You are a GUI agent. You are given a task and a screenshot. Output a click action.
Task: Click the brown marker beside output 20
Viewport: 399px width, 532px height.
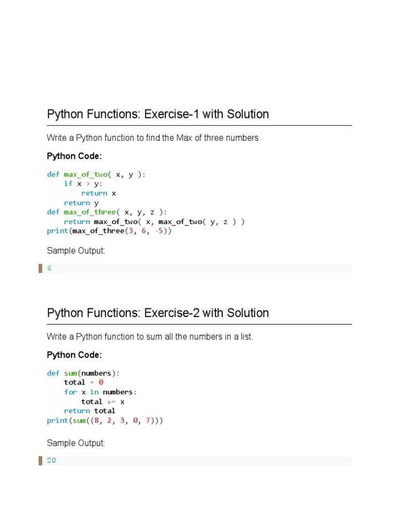point(41,461)
